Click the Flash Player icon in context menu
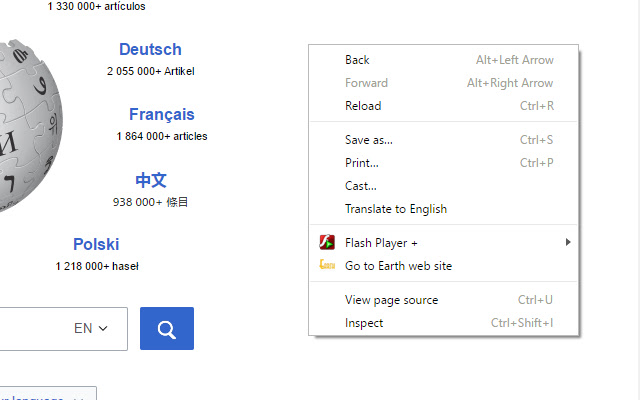 (x=327, y=242)
